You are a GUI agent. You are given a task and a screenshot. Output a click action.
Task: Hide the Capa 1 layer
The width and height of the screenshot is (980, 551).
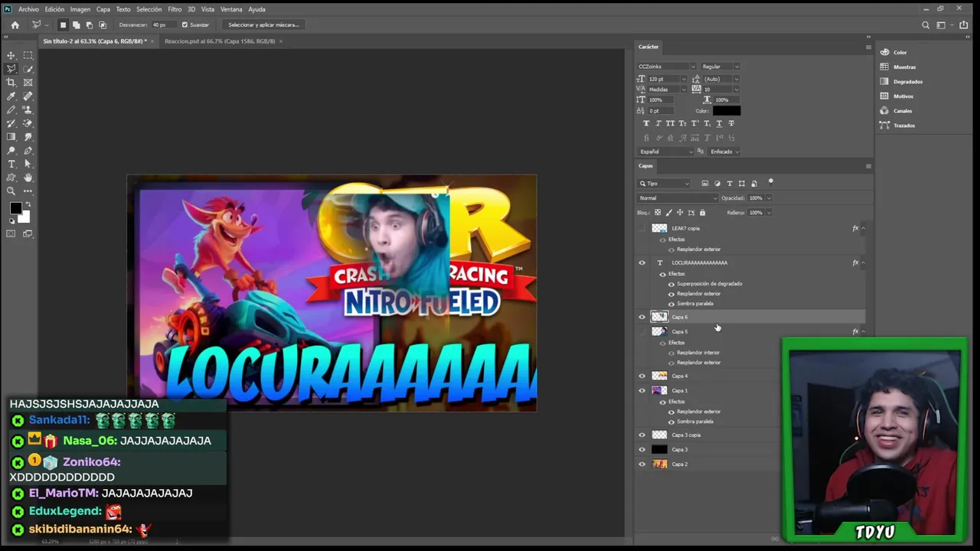[642, 390]
